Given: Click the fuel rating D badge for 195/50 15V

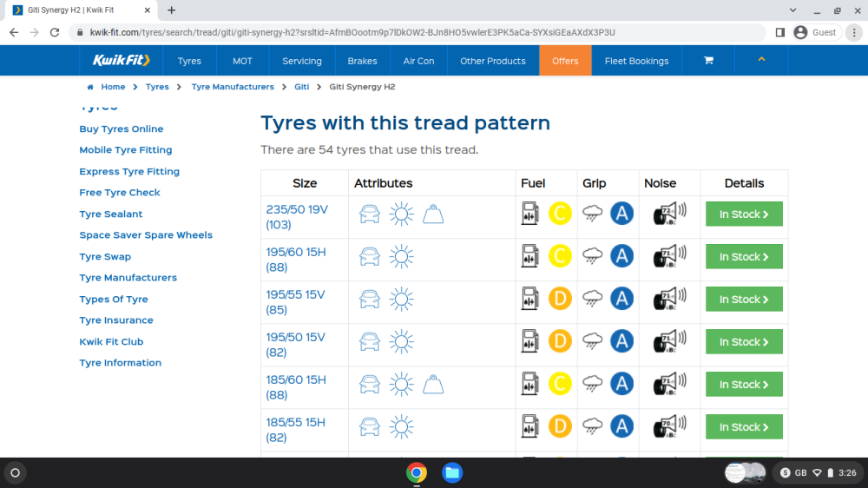Looking at the screenshot, I should tap(560, 341).
